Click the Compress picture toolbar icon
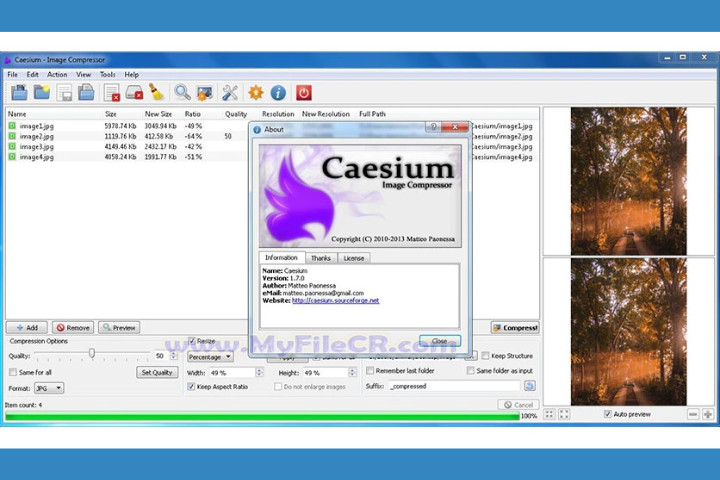Image resolution: width=720 pixels, height=480 pixels. [204, 93]
